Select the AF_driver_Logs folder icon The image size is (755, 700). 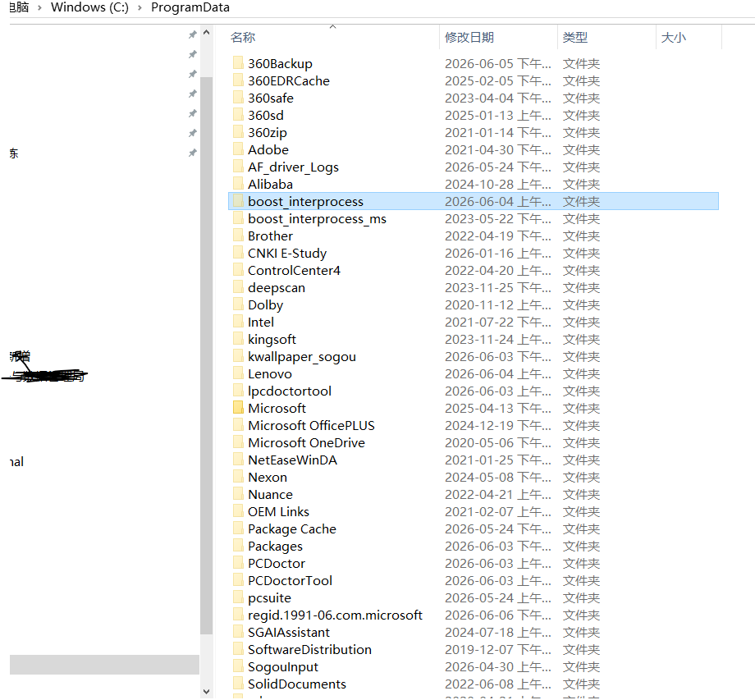click(238, 167)
